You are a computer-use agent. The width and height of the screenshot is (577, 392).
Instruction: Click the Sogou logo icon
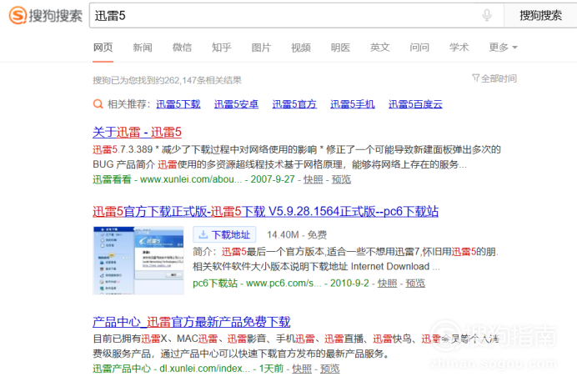18,15
